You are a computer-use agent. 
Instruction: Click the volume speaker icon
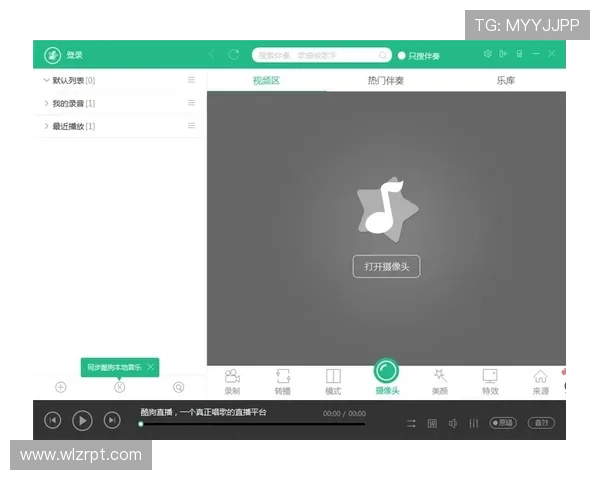453,423
